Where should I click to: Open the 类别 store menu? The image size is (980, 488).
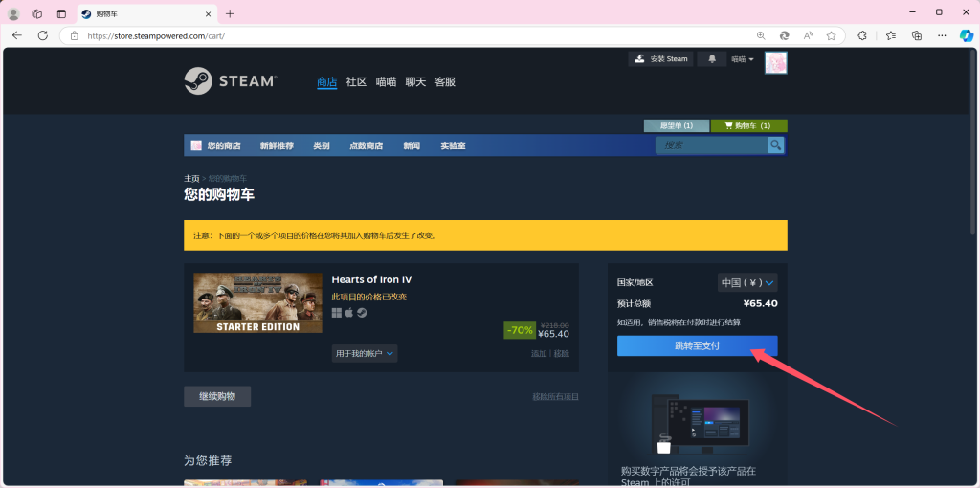322,145
